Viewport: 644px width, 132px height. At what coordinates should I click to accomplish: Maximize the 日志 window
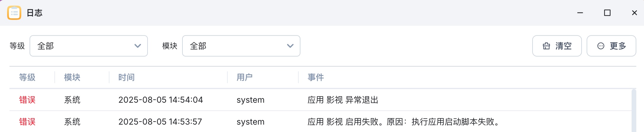coord(607,13)
